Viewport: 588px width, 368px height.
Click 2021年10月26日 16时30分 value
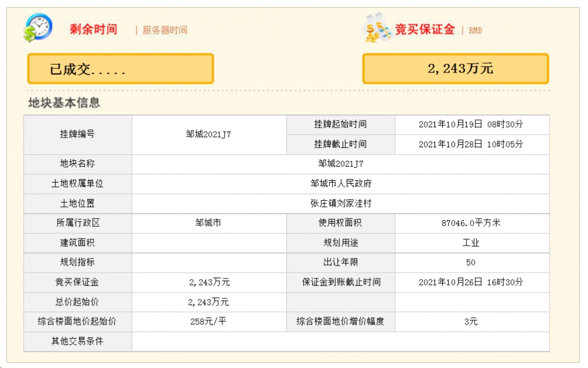pyautogui.click(x=471, y=283)
